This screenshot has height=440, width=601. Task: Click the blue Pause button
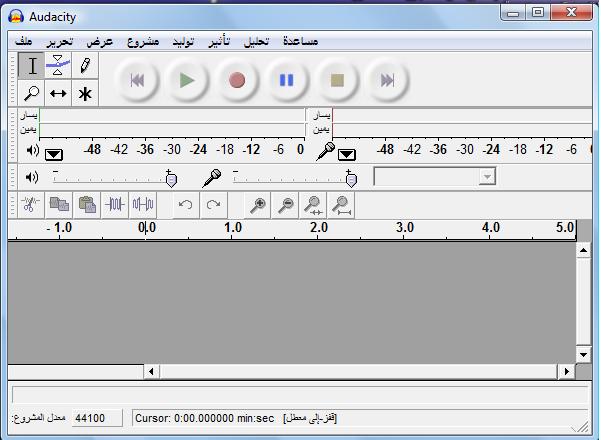click(287, 80)
